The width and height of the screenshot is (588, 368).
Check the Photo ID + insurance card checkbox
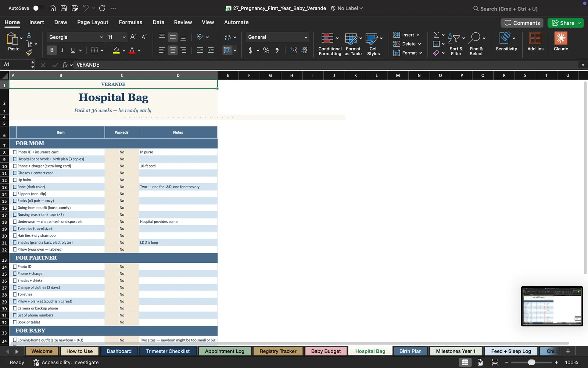15,152
